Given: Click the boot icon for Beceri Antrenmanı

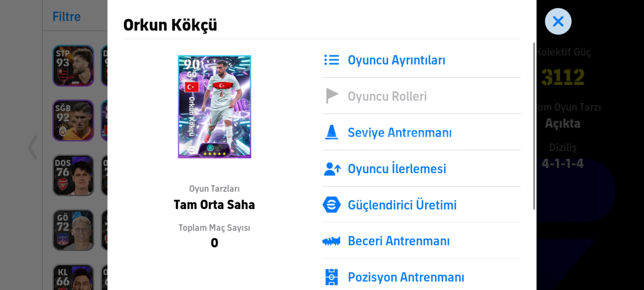Looking at the screenshot, I should point(331,241).
